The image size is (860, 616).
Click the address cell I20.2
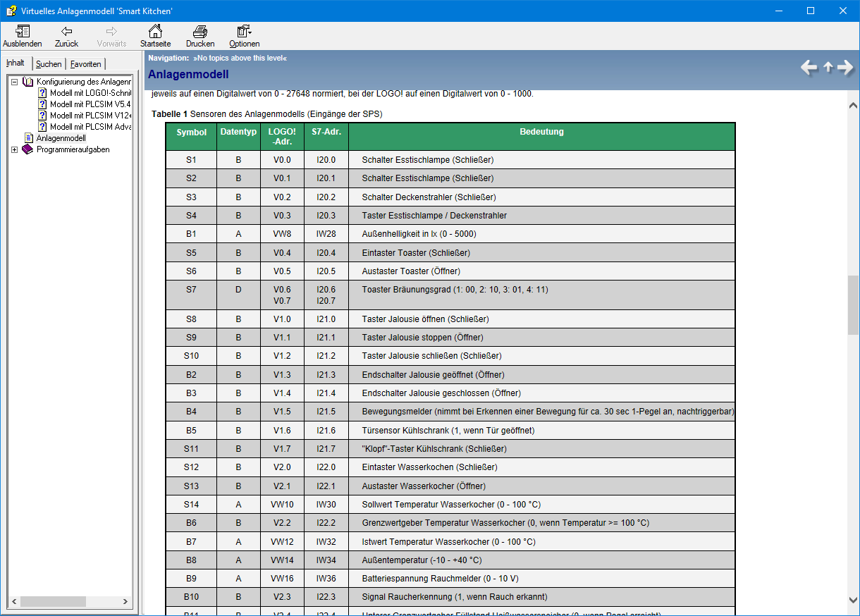[326, 197]
